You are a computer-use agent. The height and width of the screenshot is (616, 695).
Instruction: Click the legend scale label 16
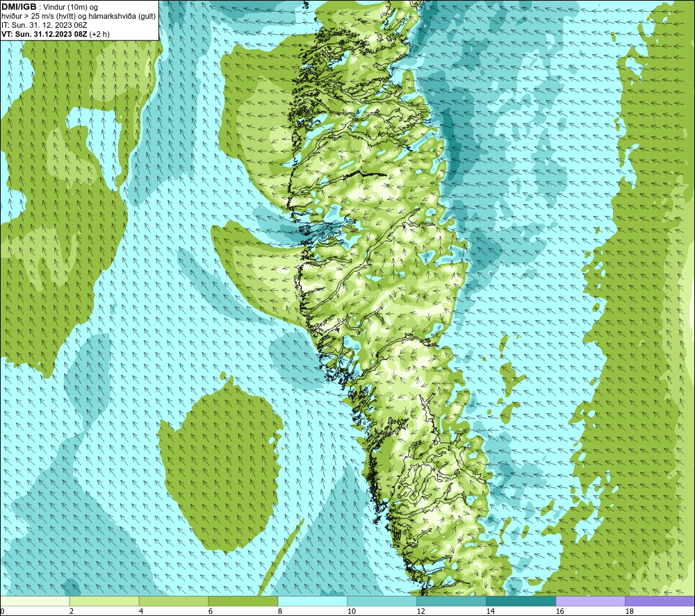coord(559,612)
